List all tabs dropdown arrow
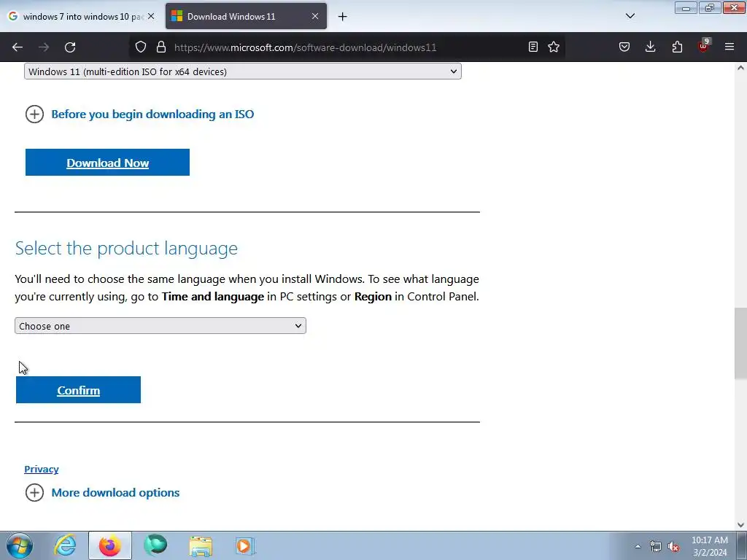Viewport: 747px width, 560px height. coord(630,16)
